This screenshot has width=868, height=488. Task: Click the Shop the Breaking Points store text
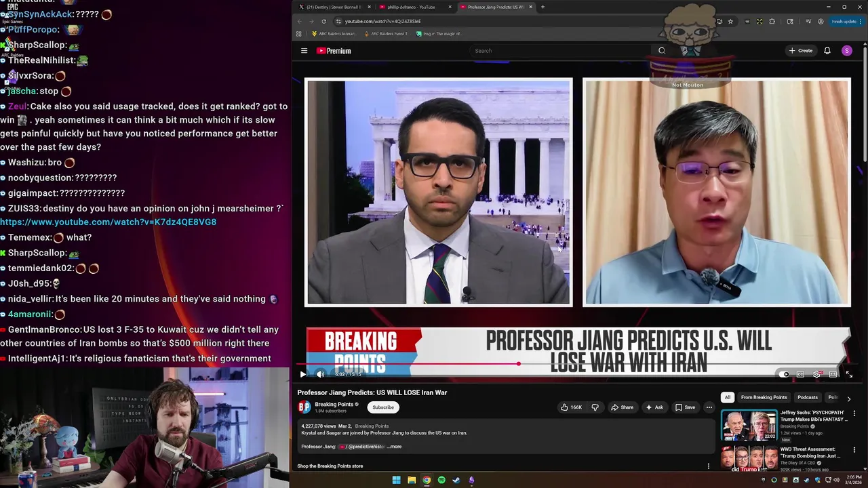(330, 466)
